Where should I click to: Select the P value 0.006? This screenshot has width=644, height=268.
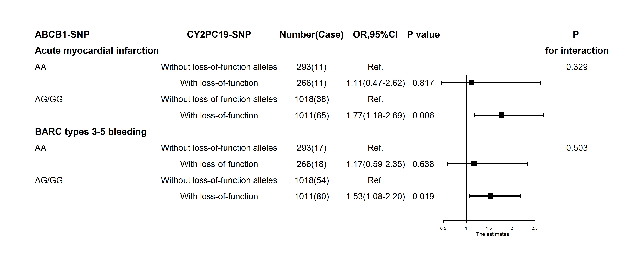pos(423,115)
